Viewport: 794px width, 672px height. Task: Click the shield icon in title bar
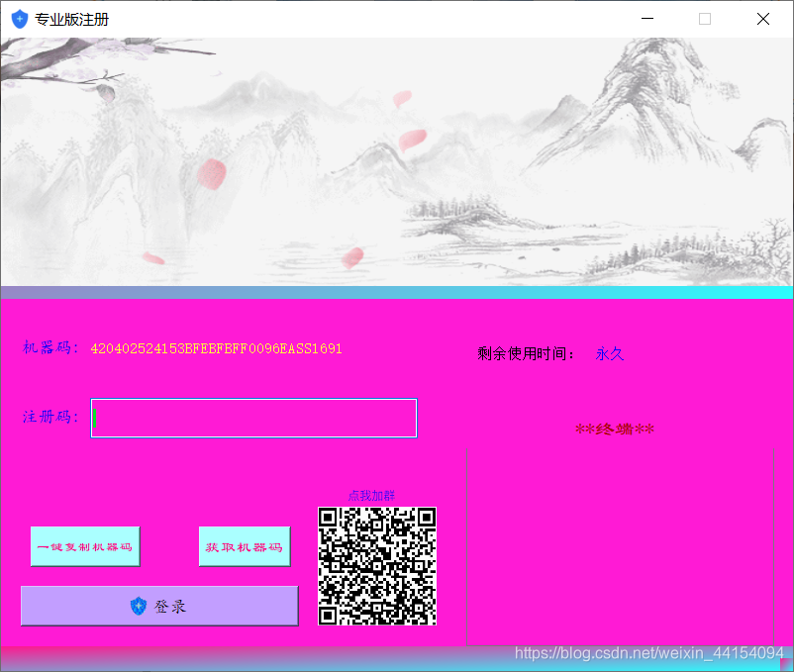[19, 19]
